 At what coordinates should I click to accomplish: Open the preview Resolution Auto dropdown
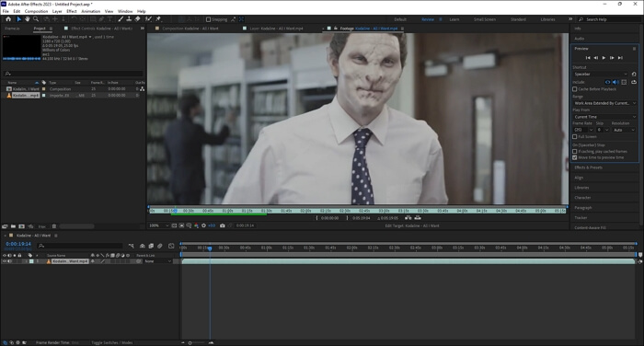624,130
